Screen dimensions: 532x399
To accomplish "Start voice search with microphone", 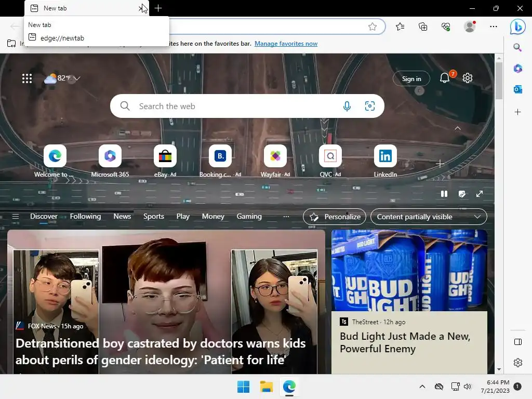I will tap(347, 106).
